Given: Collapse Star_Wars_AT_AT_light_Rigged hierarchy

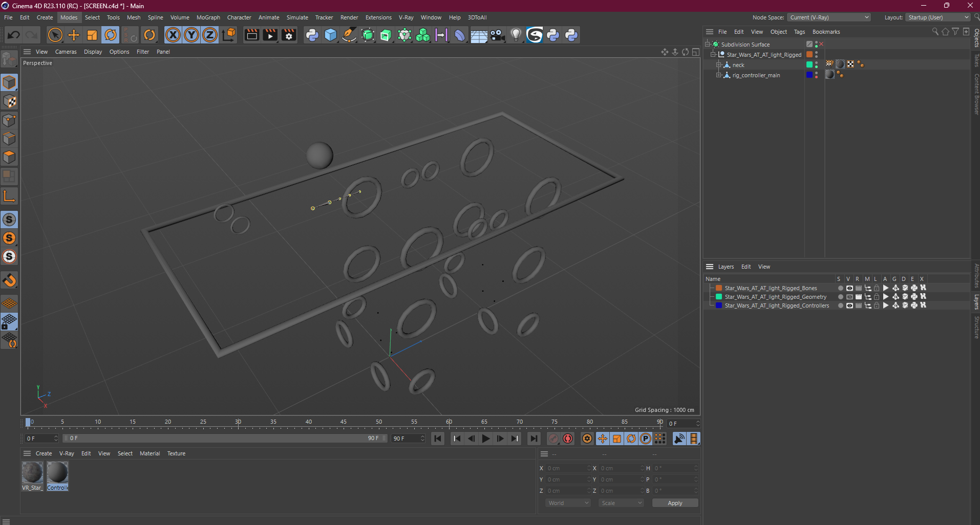Looking at the screenshot, I should point(713,55).
